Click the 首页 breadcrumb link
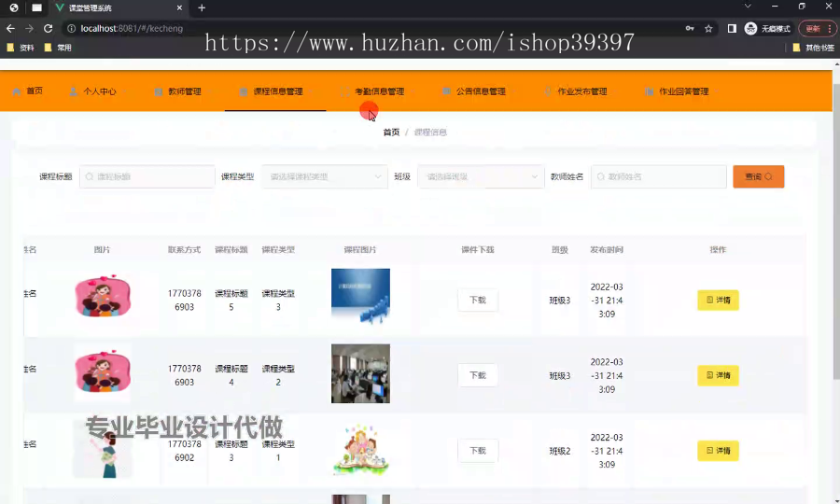The width and height of the screenshot is (840, 504). coord(391,133)
